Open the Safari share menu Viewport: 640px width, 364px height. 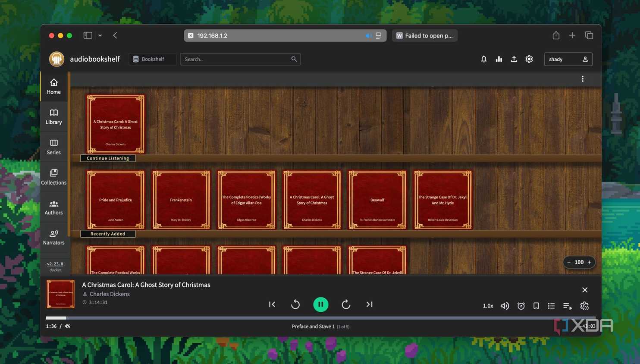pos(556,35)
